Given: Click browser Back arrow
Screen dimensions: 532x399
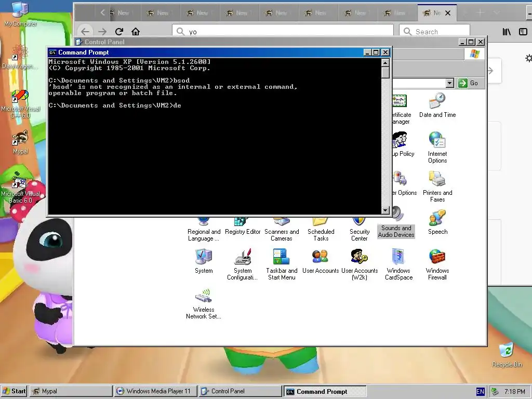Looking at the screenshot, I should (x=86, y=32).
